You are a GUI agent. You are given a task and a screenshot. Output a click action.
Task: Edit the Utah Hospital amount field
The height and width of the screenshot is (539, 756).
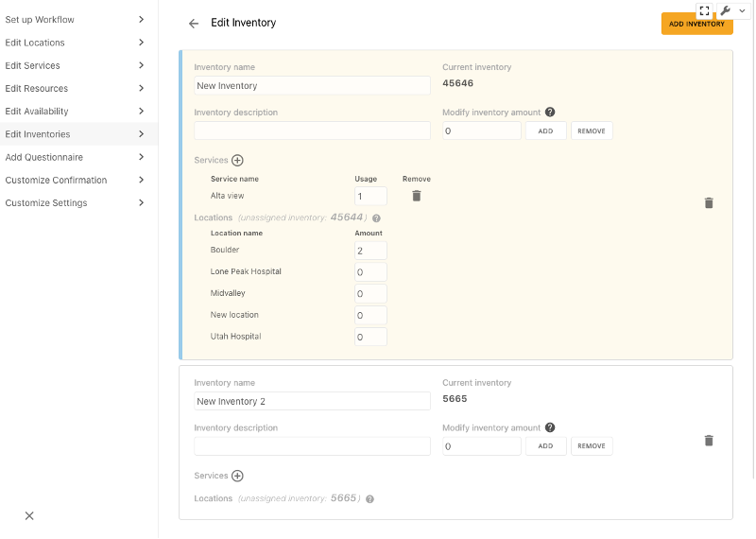pos(370,337)
